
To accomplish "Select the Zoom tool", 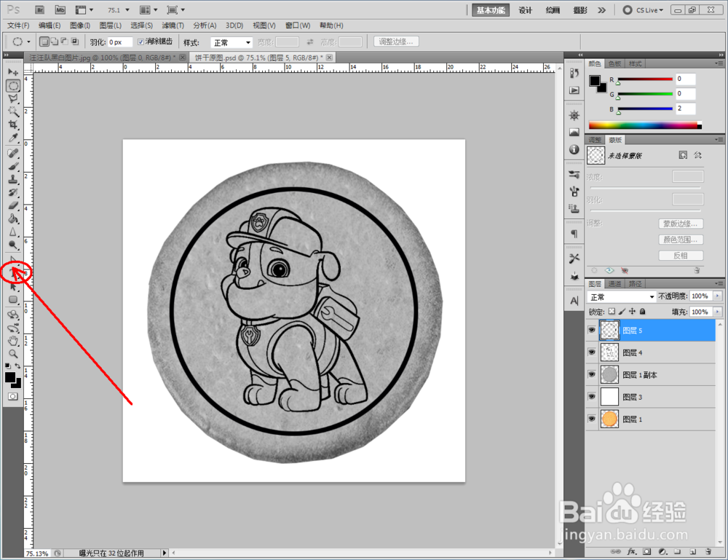I will pyautogui.click(x=13, y=354).
